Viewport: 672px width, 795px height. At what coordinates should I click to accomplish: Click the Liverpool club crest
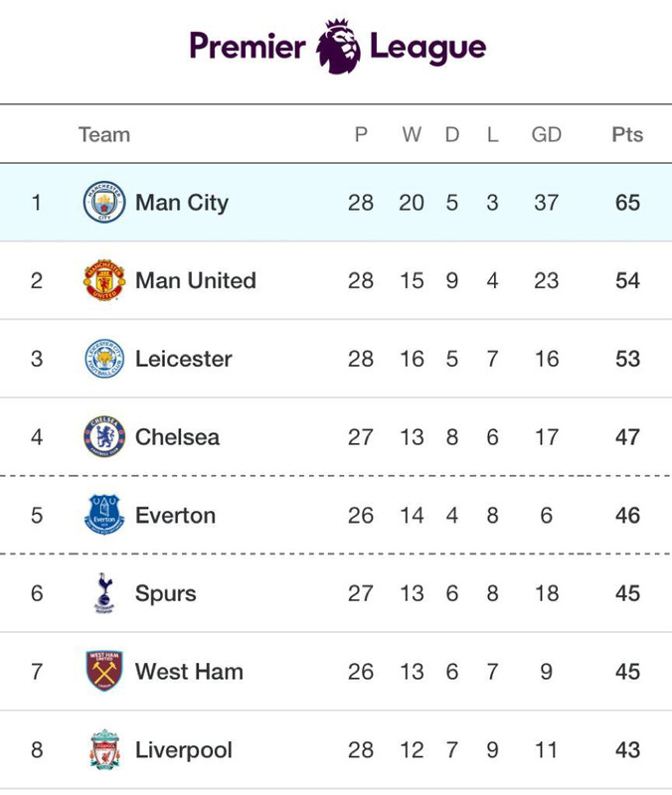tap(104, 749)
